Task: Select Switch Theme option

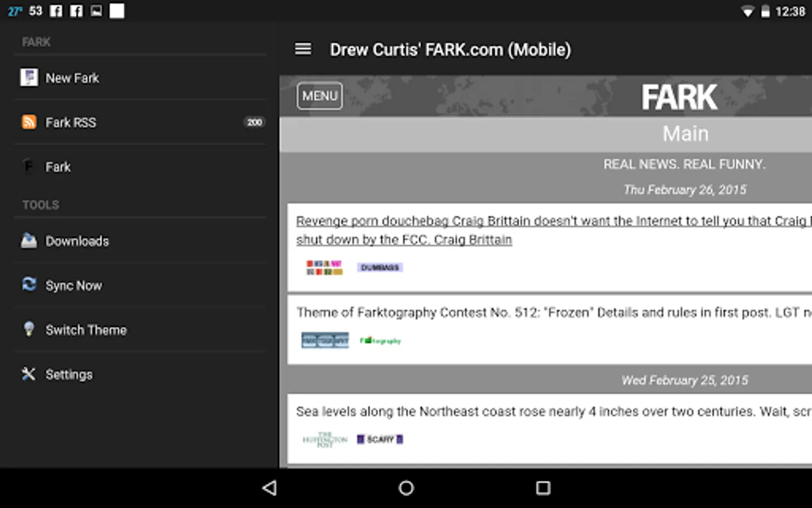Action: click(140, 329)
